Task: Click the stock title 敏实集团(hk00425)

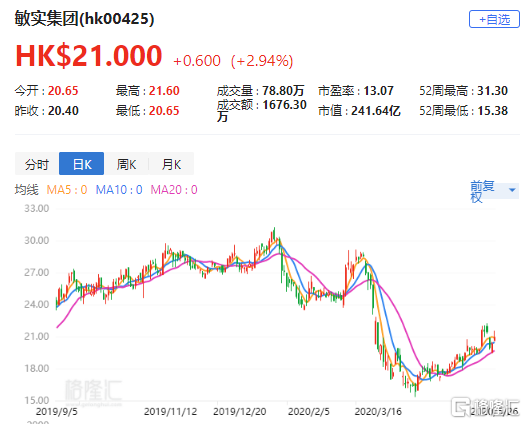Action: click(x=85, y=18)
